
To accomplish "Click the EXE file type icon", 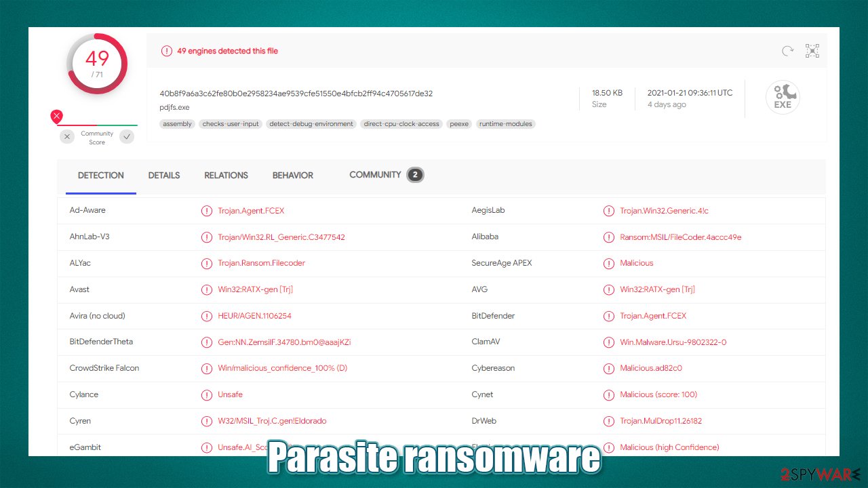I will (x=783, y=97).
